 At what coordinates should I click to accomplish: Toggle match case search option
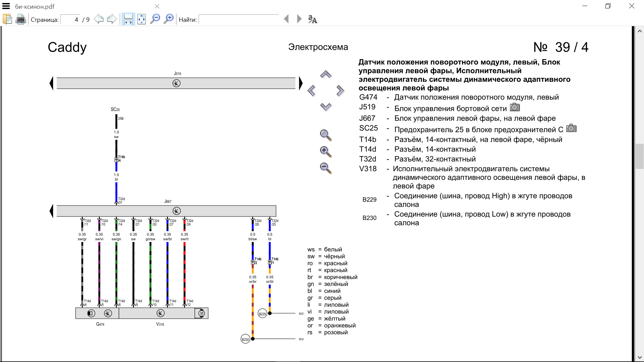pos(313,19)
